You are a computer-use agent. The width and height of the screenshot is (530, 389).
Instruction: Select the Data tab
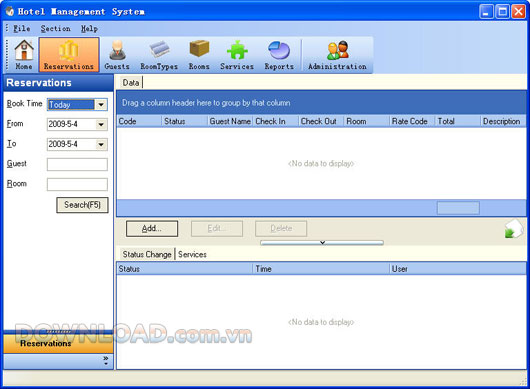130,83
